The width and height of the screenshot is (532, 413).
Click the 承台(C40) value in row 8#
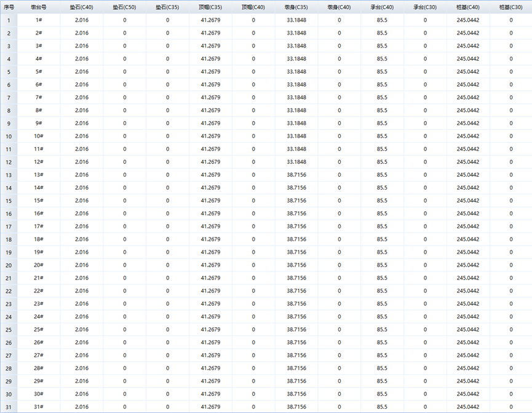[x=382, y=111]
